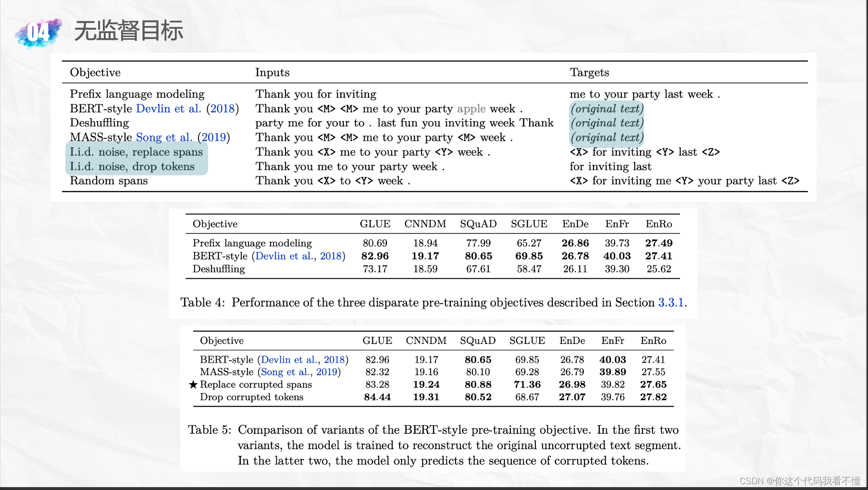This screenshot has height=490, width=868.
Task: Open the Song et al. citation in first table
Action: (x=164, y=137)
